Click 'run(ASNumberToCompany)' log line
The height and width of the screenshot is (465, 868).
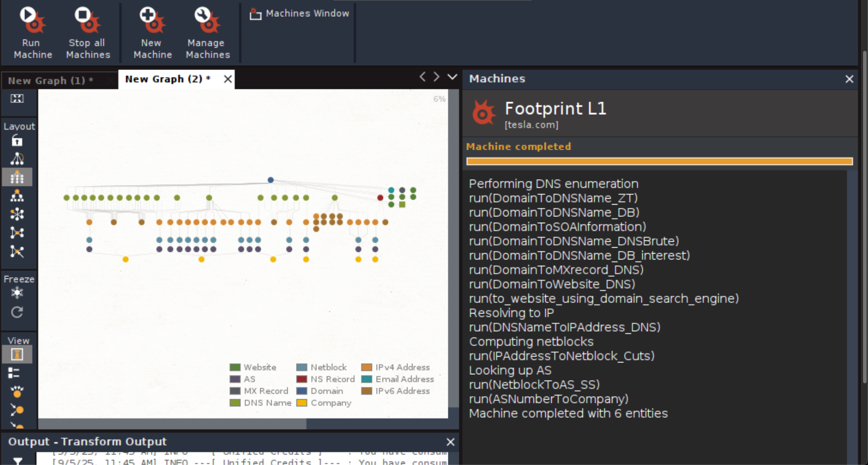click(549, 399)
